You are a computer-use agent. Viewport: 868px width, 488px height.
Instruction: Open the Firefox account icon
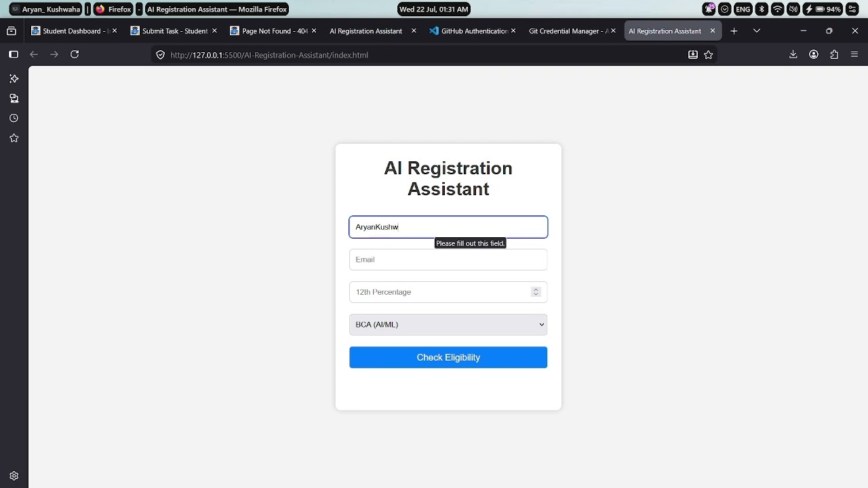pyautogui.click(x=814, y=54)
